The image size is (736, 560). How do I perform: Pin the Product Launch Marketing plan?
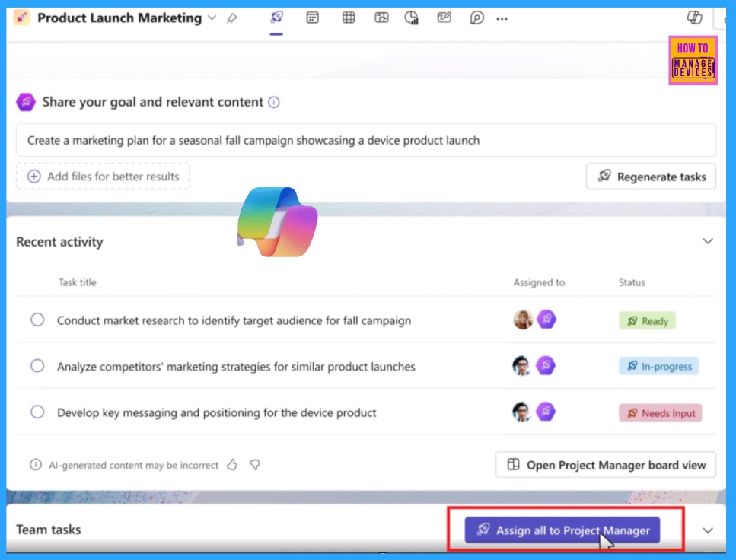click(232, 18)
